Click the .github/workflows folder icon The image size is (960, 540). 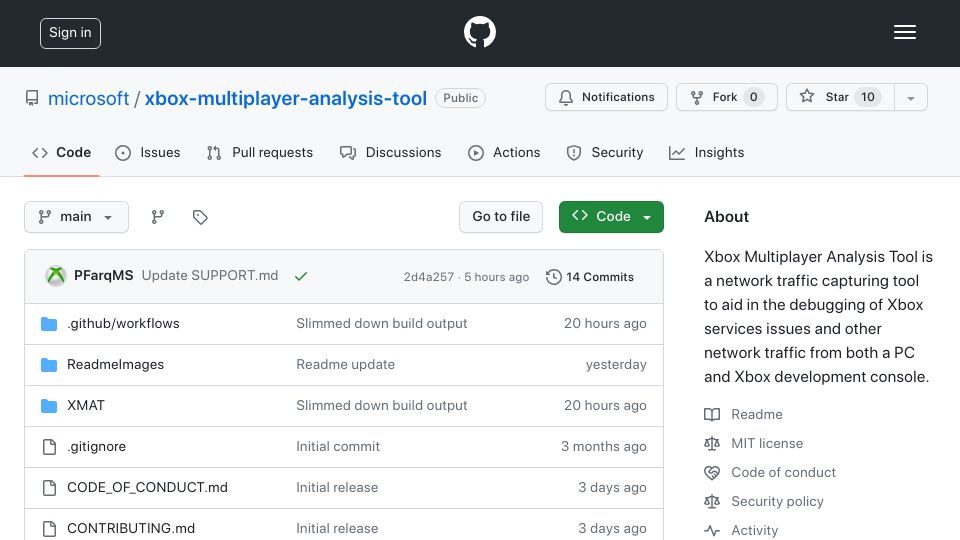(x=49, y=324)
